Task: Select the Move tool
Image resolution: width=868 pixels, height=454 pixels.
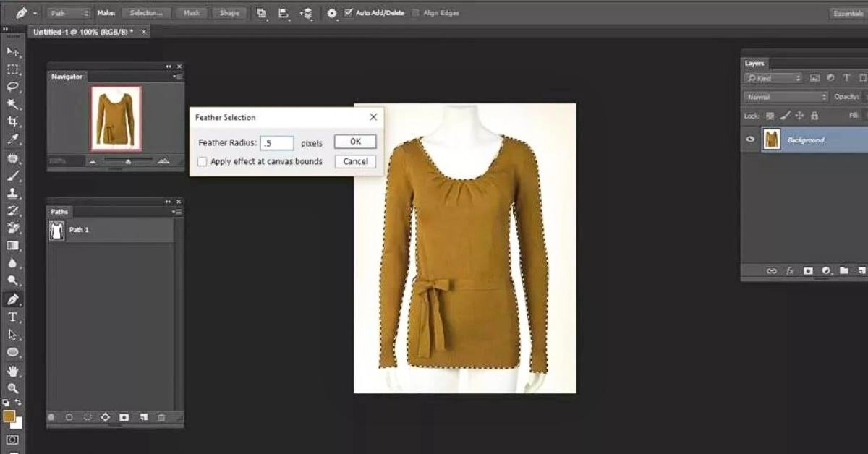Action: (12, 52)
